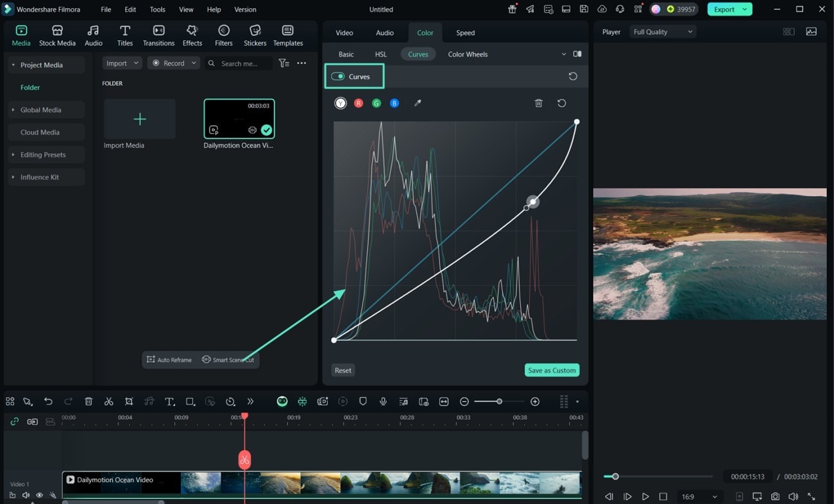Expand the Influence Kit item

tap(13, 177)
